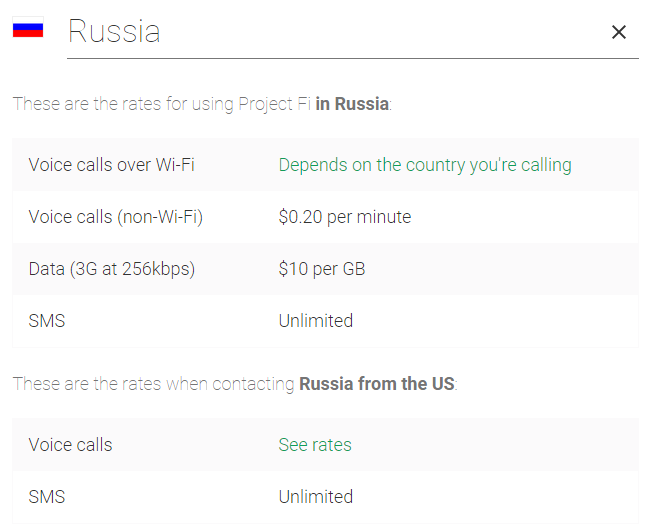Click the SMS label in Russia rates table
648x525 pixels.
point(47,321)
